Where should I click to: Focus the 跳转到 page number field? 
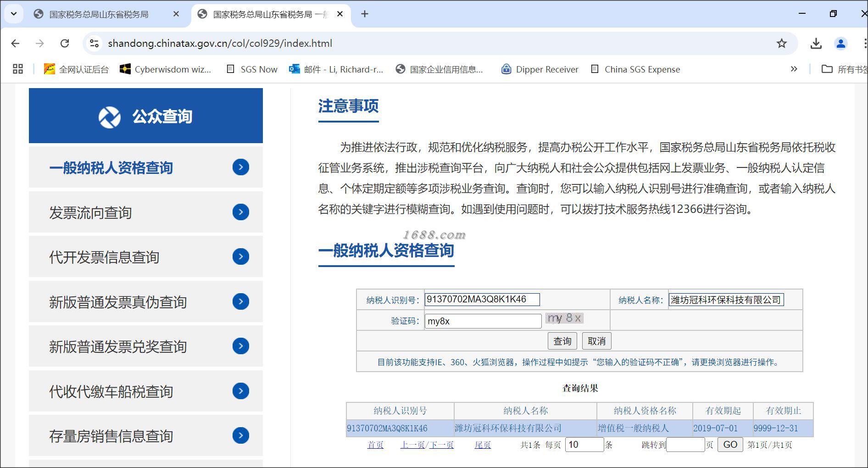685,445
